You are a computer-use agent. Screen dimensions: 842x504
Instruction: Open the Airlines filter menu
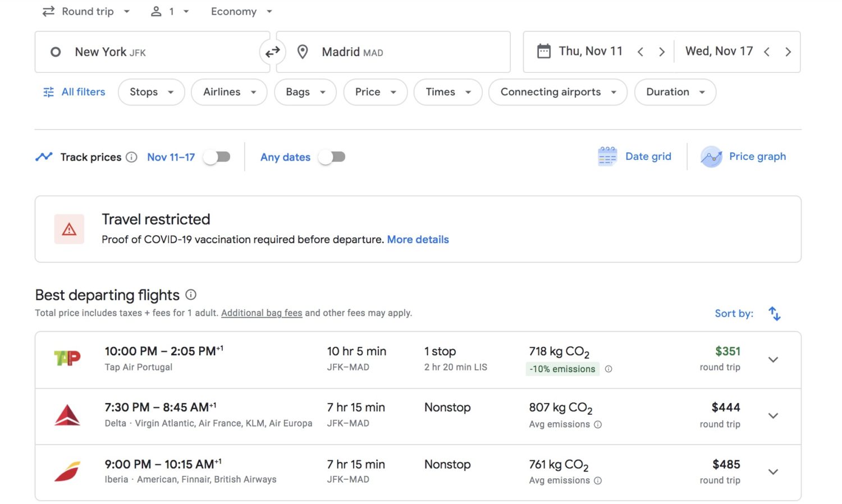229,92
